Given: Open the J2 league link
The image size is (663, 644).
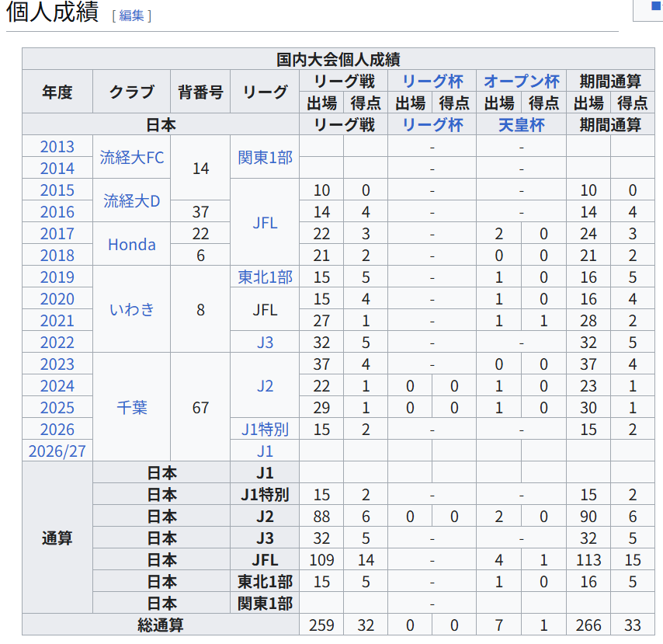Looking at the screenshot, I should (265, 386).
